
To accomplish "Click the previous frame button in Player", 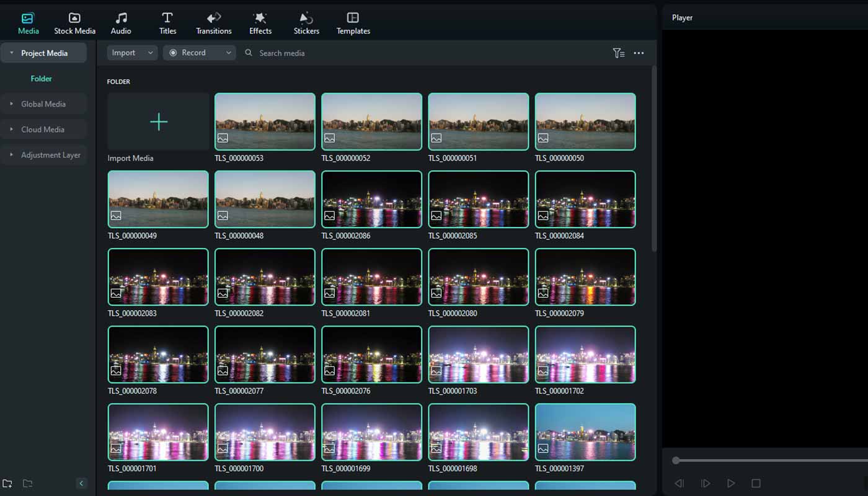I will coord(679,483).
